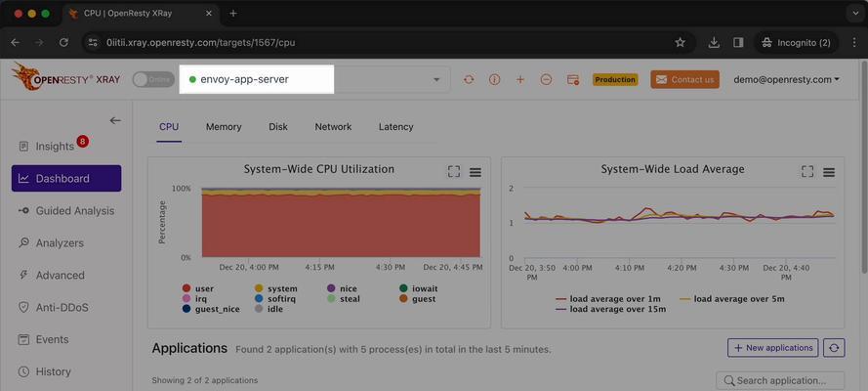Click the site information icon in address bar

pos(94,43)
